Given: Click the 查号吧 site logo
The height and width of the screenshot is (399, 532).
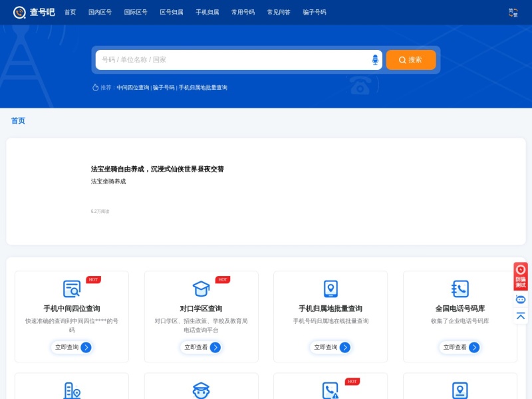Looking at the screenshot, I should [x=34, y=12].
